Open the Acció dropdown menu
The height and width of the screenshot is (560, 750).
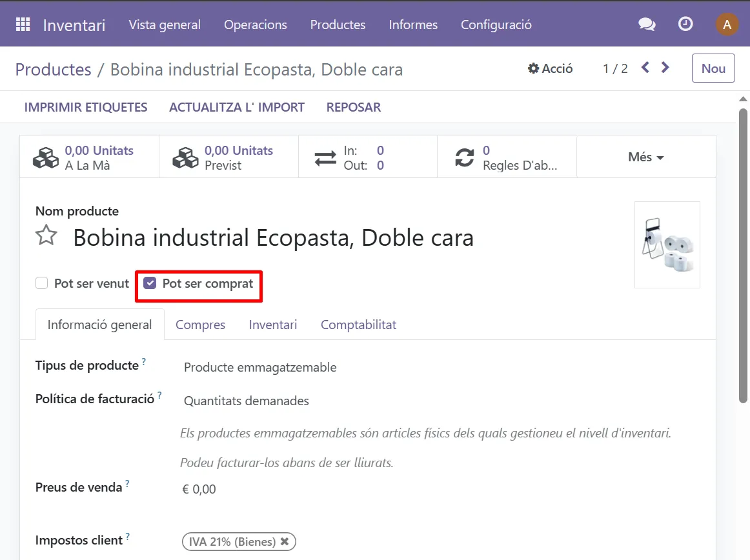pyautogui.click(x=551, y=68)
